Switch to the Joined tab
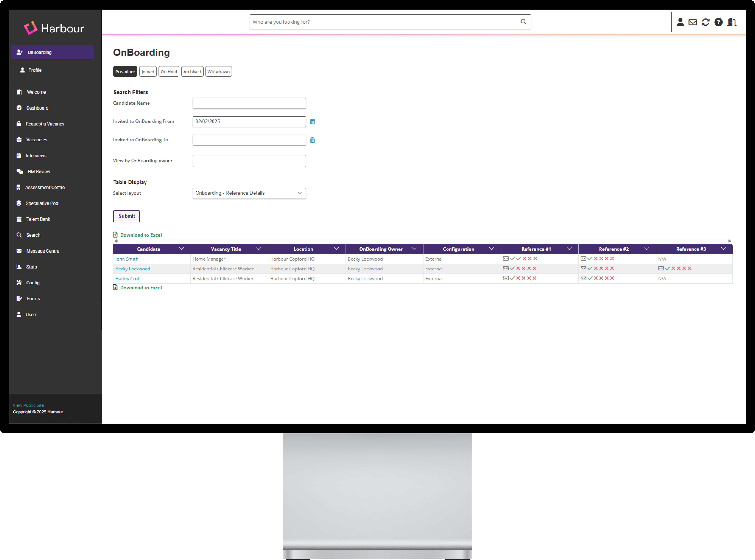Viewport: 755px width, 560px height. tap(148, 71)
